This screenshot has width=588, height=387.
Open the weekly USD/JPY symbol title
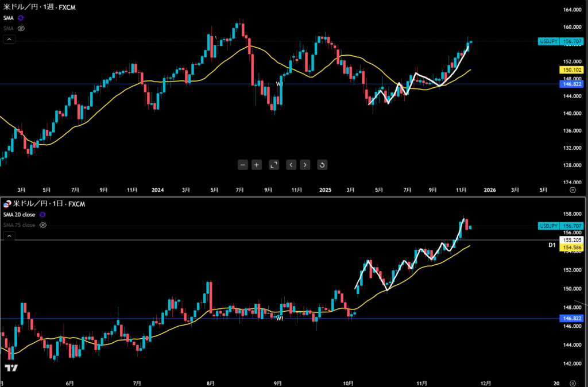click(x=39, y=7)
